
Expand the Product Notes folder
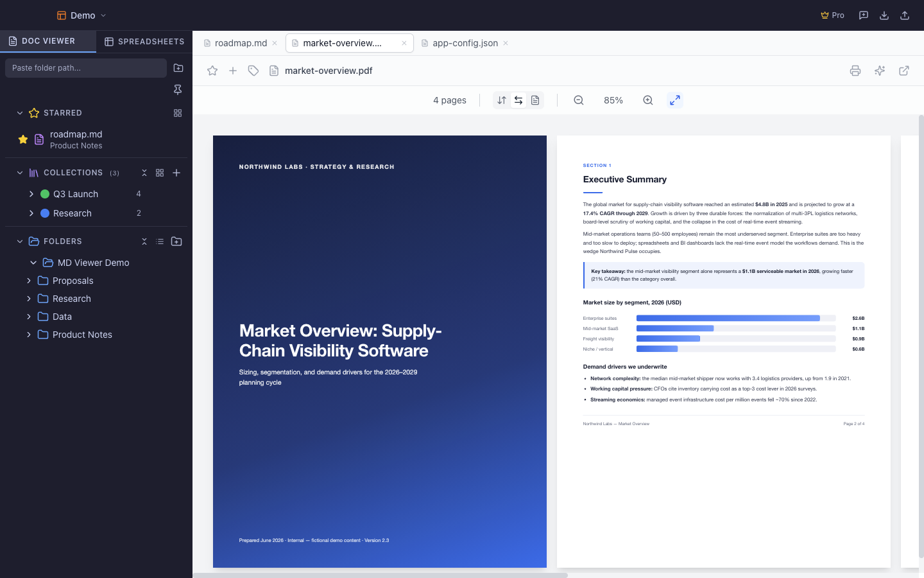click(x=29, y=335)
